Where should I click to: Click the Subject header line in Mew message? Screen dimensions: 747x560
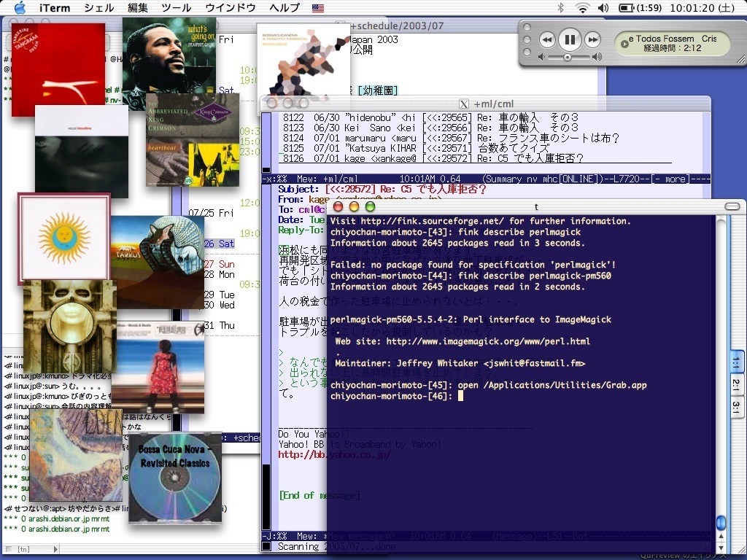pos(382,189)
